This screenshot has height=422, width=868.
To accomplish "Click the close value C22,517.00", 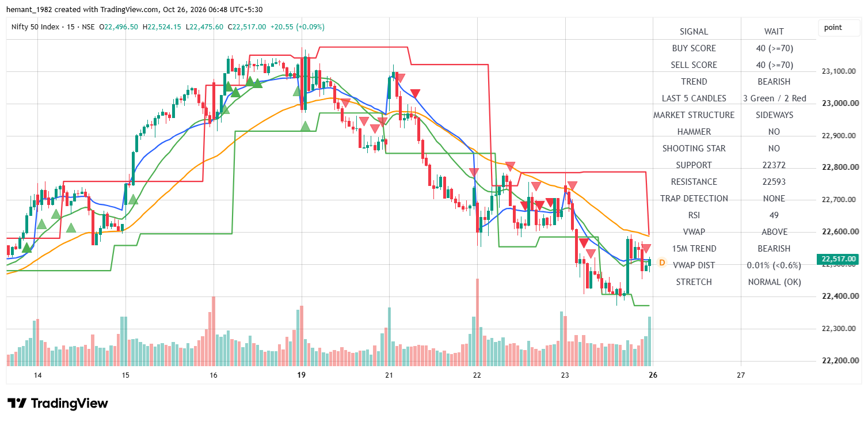I will (x=247, y=26).
